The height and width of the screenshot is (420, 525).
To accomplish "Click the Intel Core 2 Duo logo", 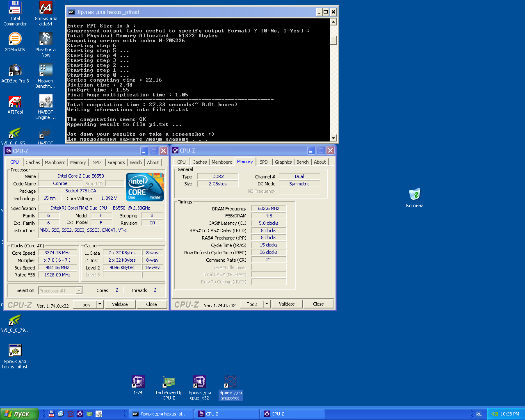I will [x=145, y=187].
